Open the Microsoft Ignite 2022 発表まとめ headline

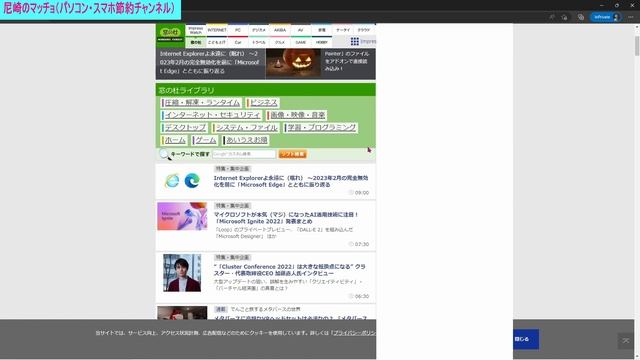pos(286,218)
